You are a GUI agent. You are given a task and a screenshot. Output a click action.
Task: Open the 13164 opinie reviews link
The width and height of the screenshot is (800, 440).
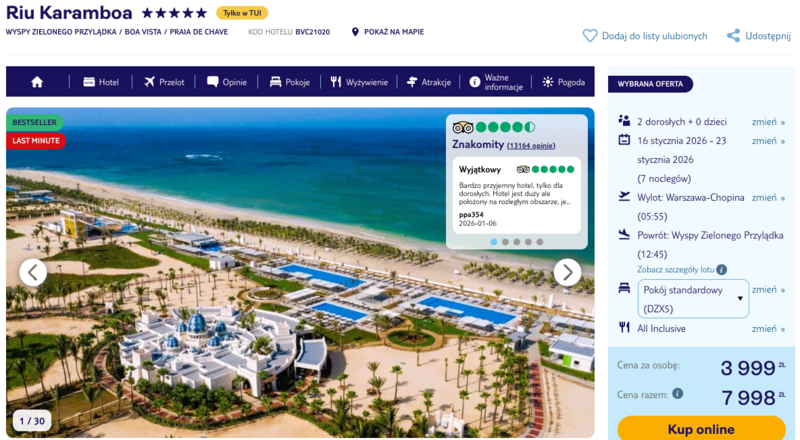(531, 145)
